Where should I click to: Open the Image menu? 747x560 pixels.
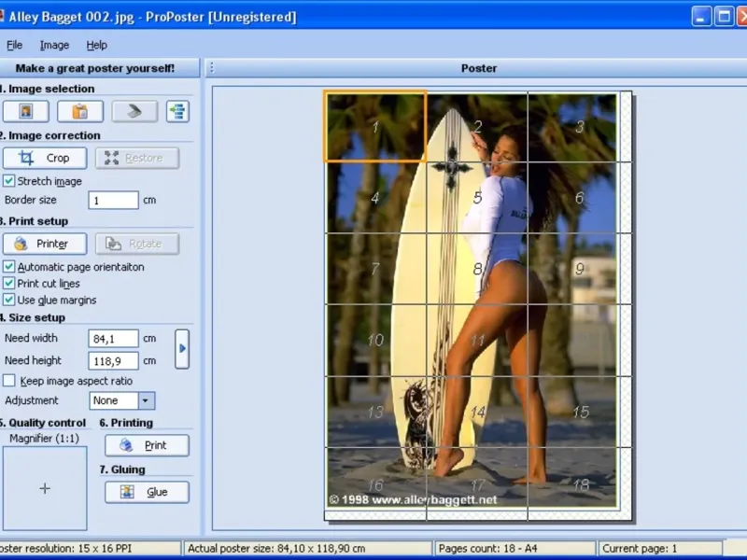coord(54,45)
